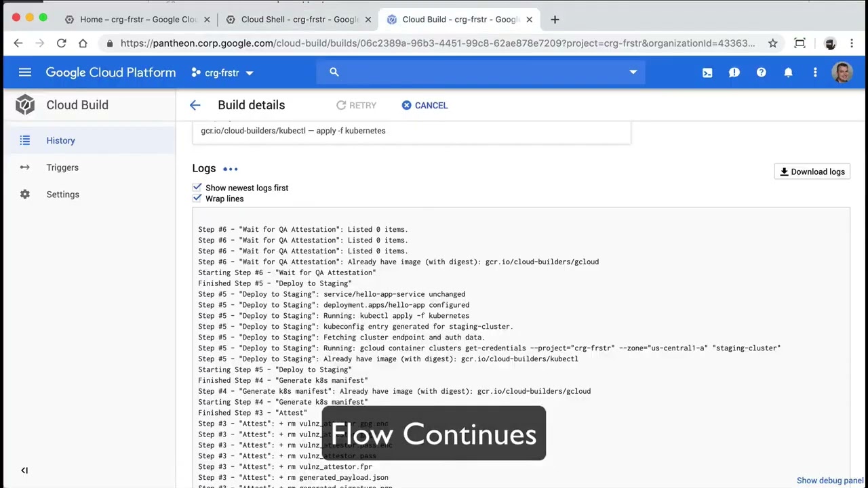The width and height of the screenshot is (868, 488).
Task: Click the browser home icon
Action: 83,43
